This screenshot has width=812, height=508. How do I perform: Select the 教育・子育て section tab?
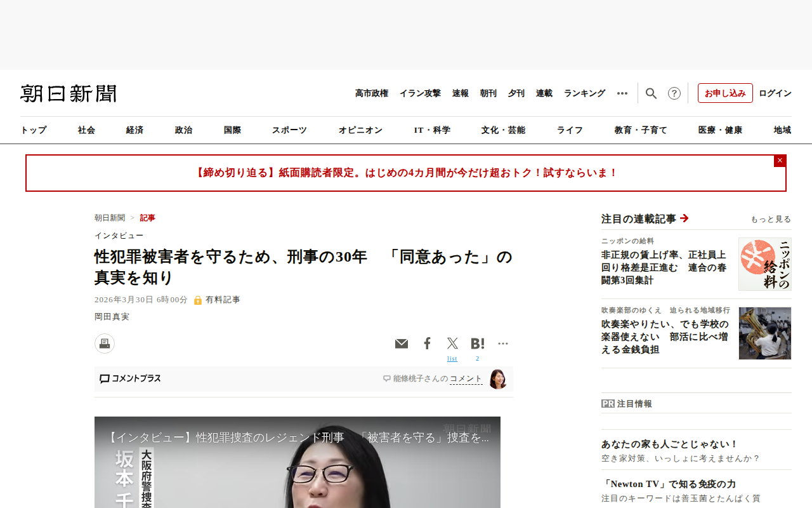[x=641, y=130]
